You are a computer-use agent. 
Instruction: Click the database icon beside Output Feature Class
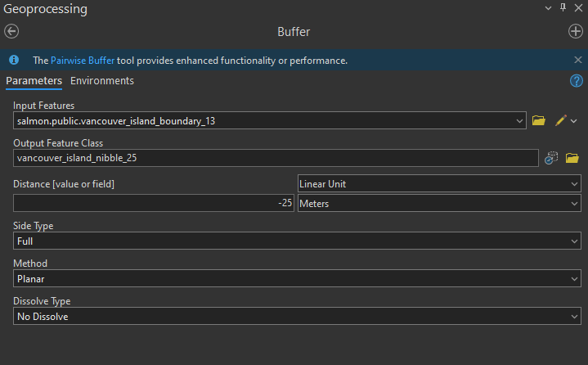click(x=552, y=158)
